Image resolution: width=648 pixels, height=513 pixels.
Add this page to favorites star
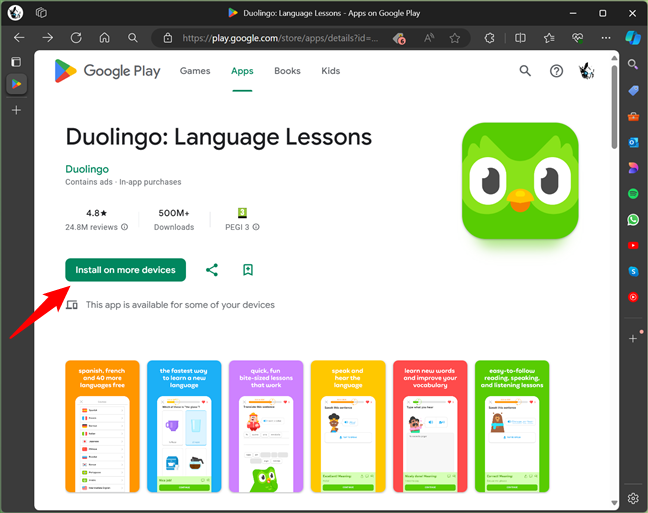pyautogui.click(x=455, y=38)
